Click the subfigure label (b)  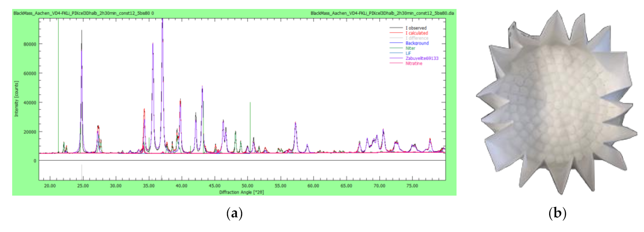coord(557,214)
